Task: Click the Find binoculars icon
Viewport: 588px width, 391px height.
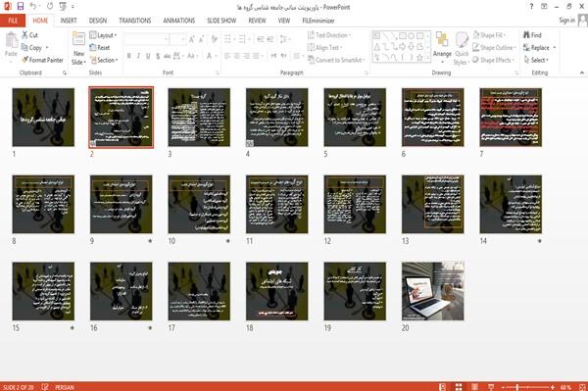Action: point(526,35)
